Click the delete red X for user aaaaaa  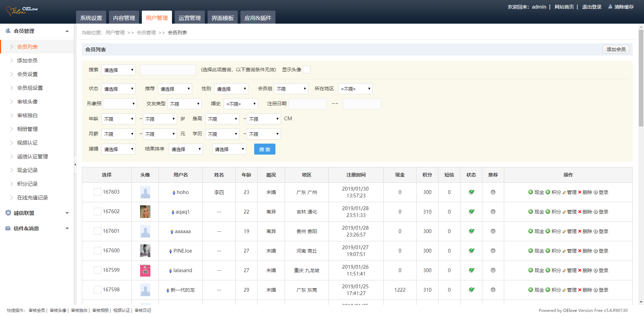[x=580, y=231]
